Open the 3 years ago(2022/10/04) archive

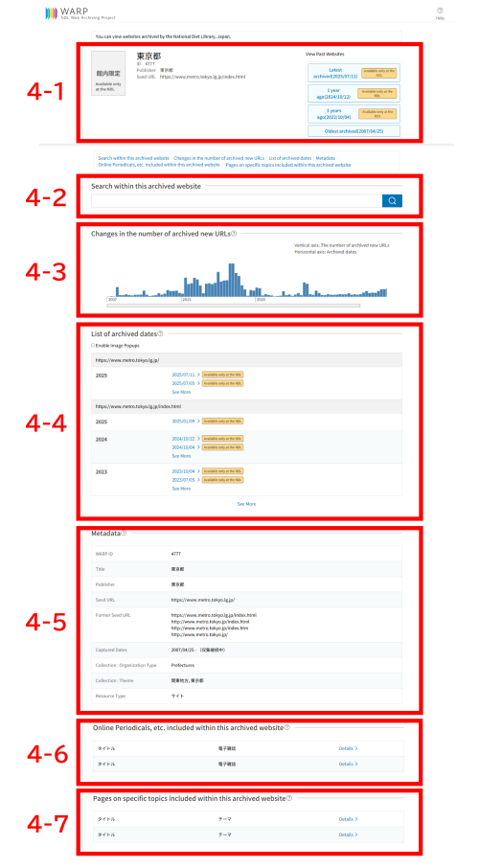click(x=354, y=114)
